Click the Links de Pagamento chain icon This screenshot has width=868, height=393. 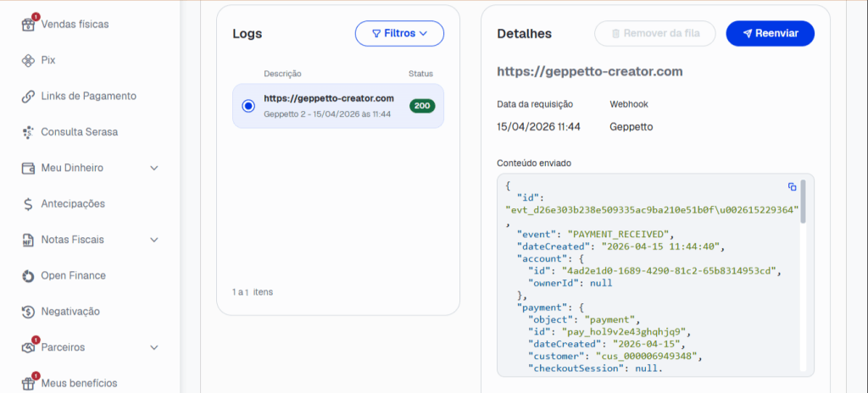click(x=28, y=97)
